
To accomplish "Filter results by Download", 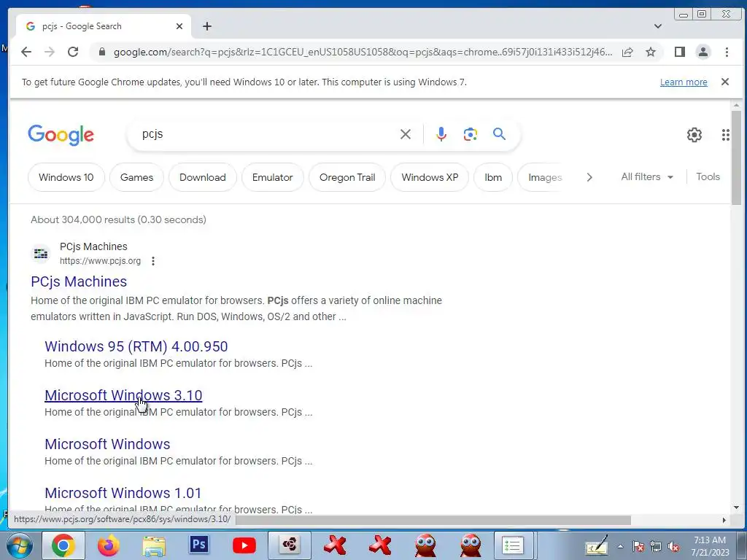I will click(203, 177).
